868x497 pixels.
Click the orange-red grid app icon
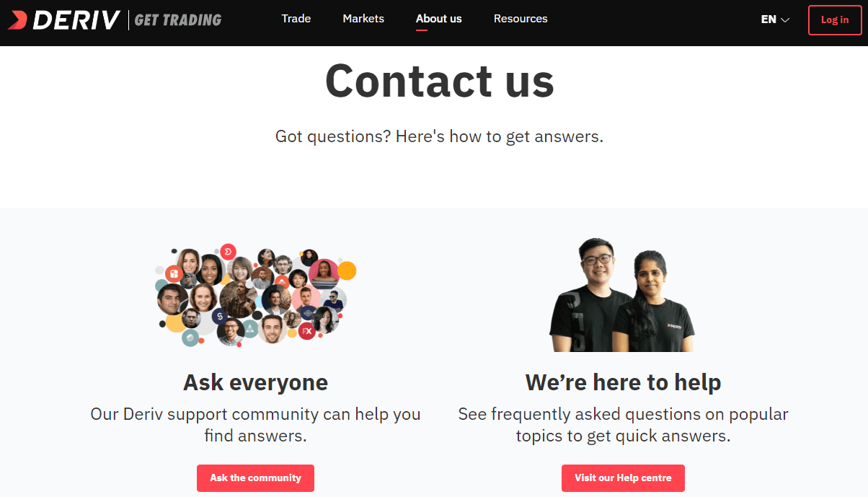point(174,274)
